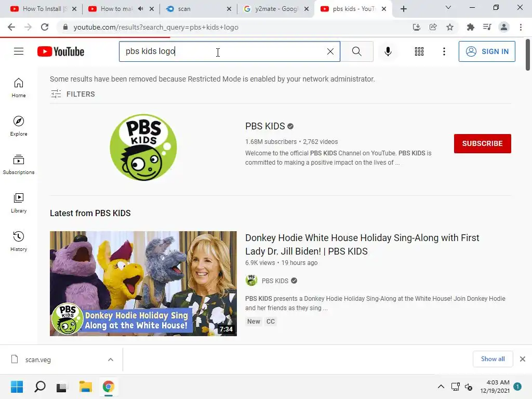Viewport: 532px width, 399px height.
Task: Expand scan.veg download options chevron
Action: pyautogui.click(x=111, y=360)
